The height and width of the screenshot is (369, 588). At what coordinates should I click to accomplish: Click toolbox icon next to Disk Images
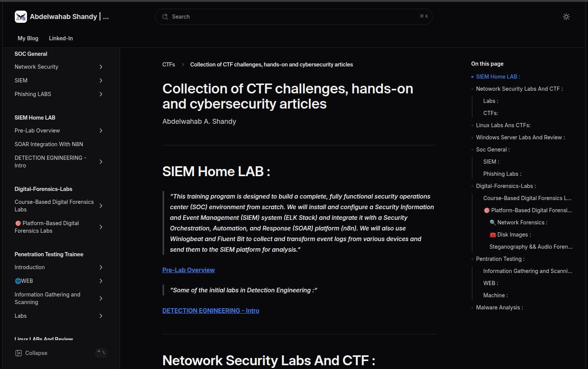coord(493,235)
